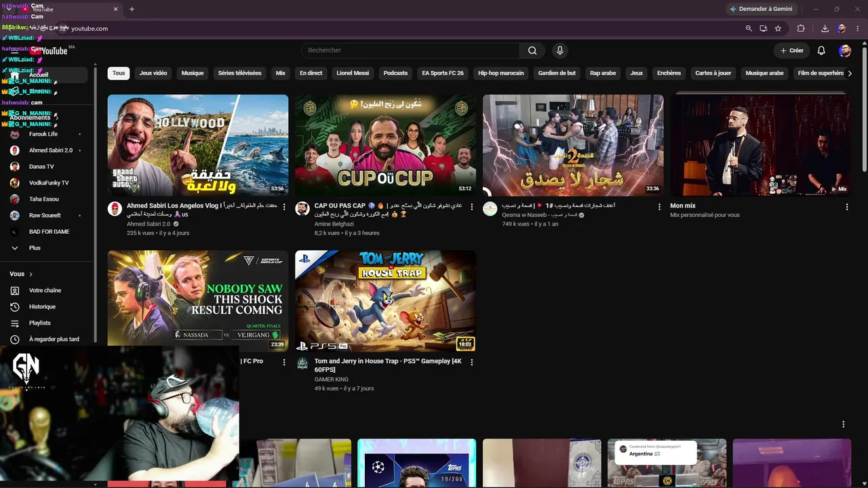Screen dimensions: 868x488
Task: Click the zoom magnifier icon in address bar
Action: click(749, 28)
